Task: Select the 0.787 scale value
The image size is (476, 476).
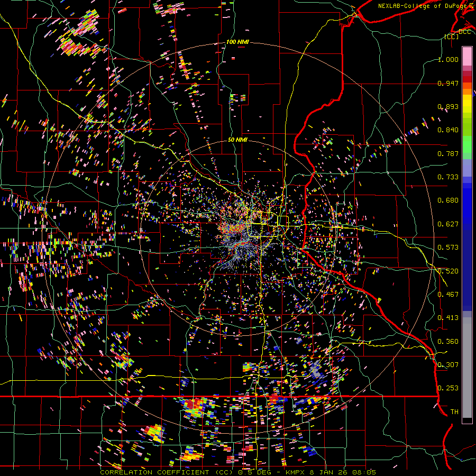Action: point(448,153)
